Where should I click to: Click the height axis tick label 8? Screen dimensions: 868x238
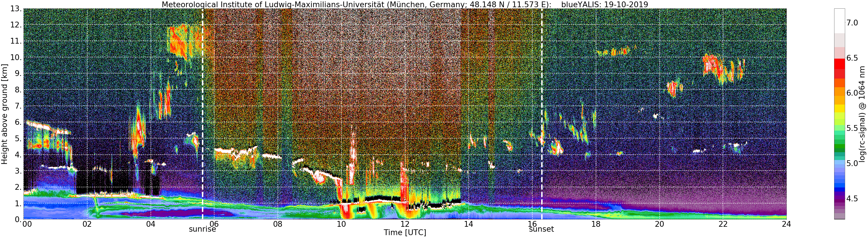click(x=18, y=90)
